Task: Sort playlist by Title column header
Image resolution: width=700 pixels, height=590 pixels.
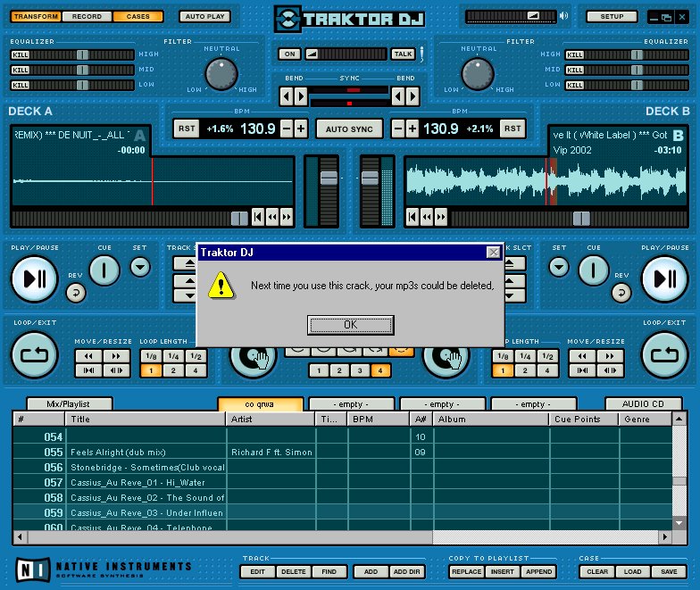Action: [146, 420]
